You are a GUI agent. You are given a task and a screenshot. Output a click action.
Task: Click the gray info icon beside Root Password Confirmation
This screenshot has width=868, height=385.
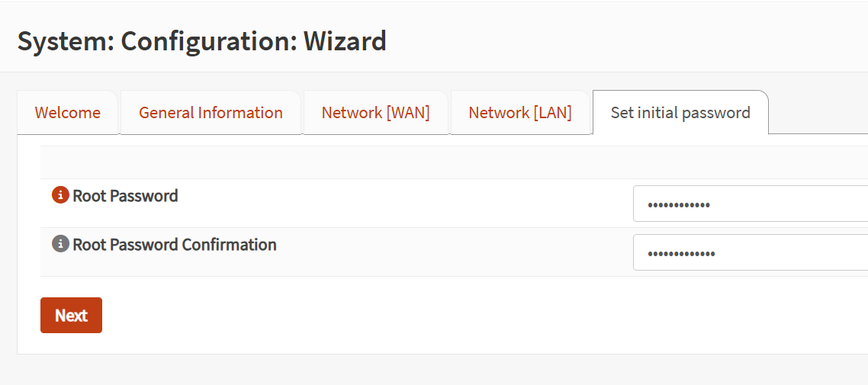point(60,245)
